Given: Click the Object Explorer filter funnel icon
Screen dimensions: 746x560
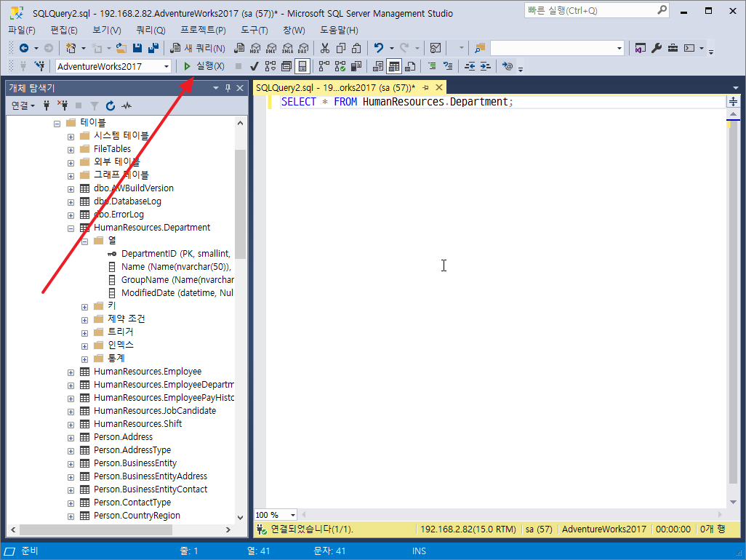Looking at the screenshot, I should tap(95, 105).
